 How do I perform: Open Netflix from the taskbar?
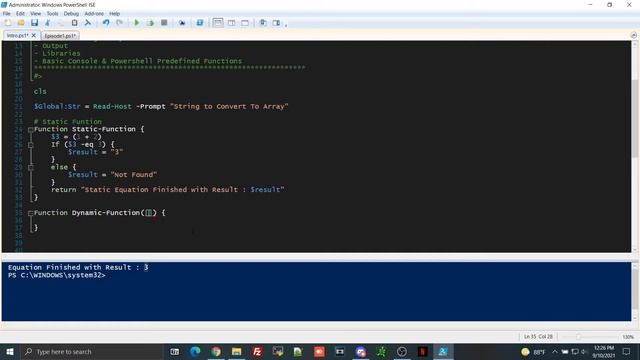(x=422, y=351)
